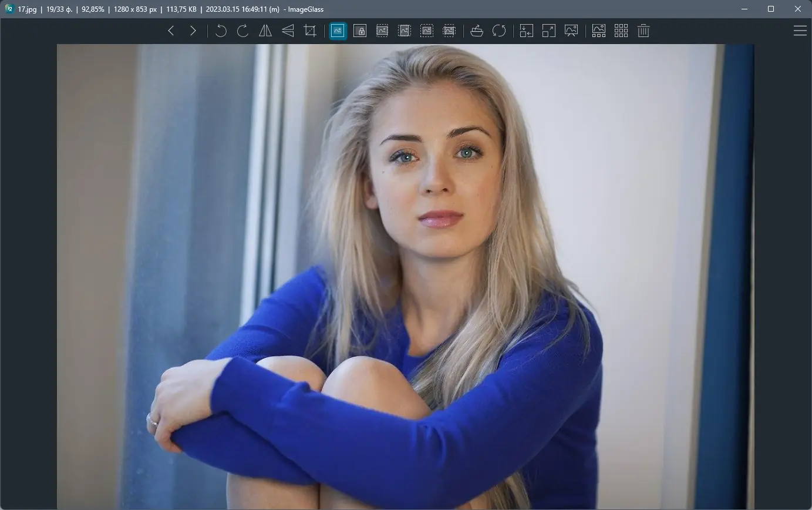
Task: Enable Lock zoom ratio mode
Action: 360,31
